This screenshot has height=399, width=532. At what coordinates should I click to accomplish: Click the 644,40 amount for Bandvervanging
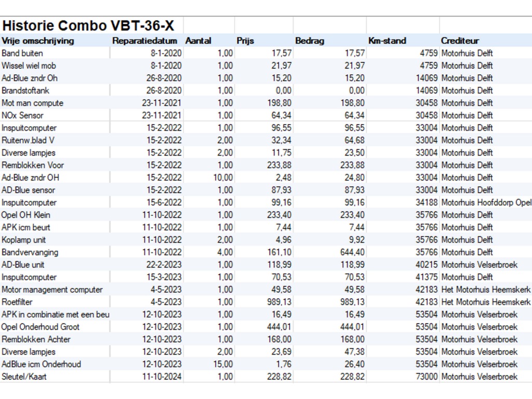pyautogui.click(x=352, y=252)
